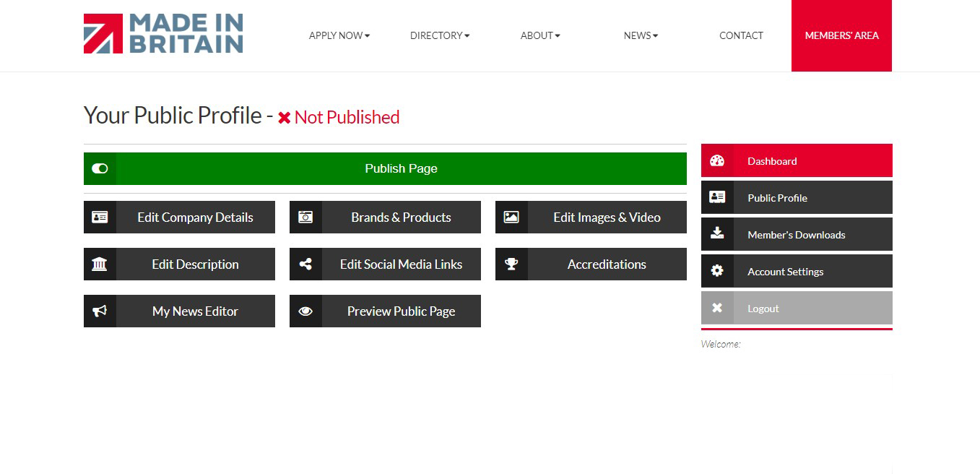Click the Your Public Profile heading
Image resolution: width=980 pixels, height=474 pixels.
173,116
